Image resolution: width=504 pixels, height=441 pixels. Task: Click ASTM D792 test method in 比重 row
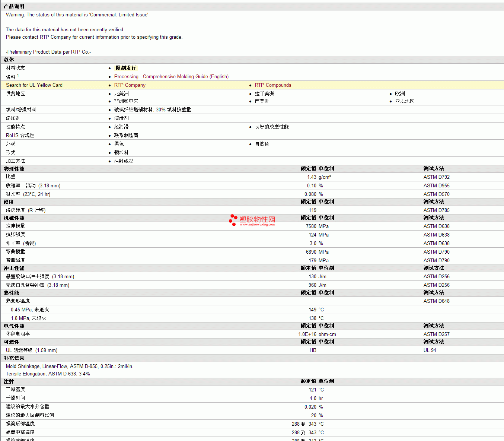pos(436,177)
